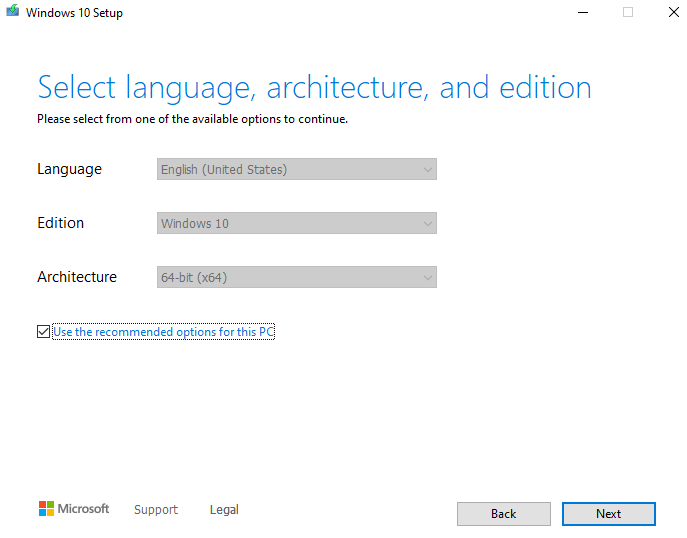Go back with the Back button
Viewport: 687px width, 538px height.
coord(503,513)
